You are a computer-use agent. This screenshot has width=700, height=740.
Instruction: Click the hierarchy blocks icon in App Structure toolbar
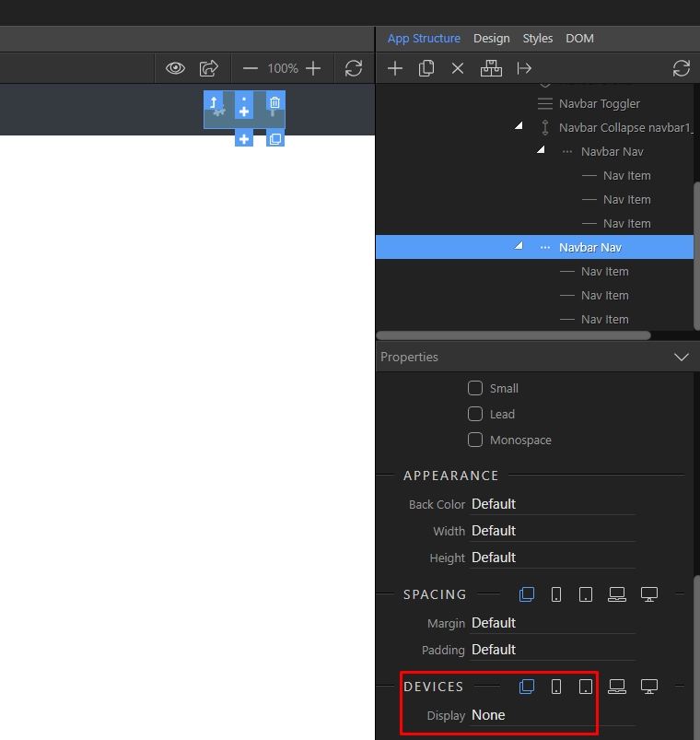point(491,68)
